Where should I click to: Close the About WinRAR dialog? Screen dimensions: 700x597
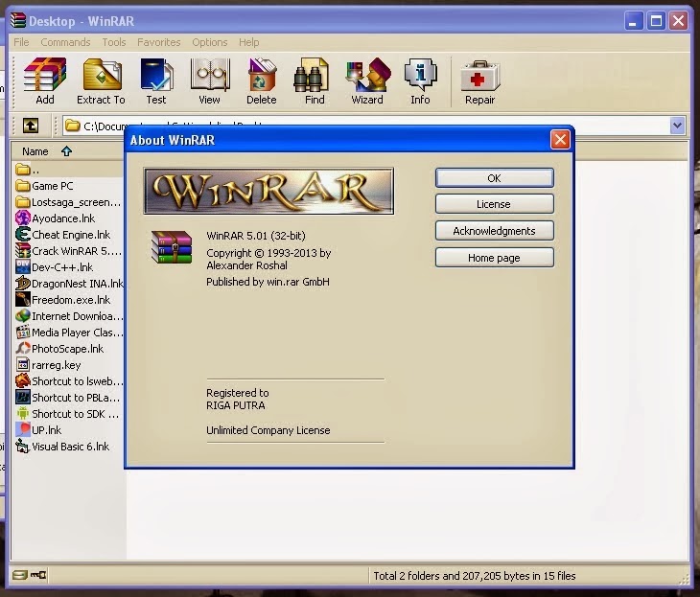coord(560,140)
